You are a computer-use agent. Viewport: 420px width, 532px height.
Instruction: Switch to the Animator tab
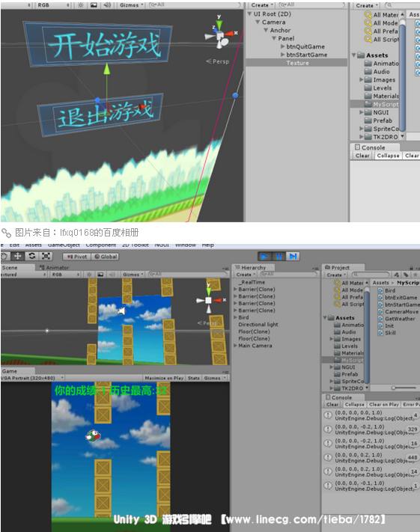(55, 268)
